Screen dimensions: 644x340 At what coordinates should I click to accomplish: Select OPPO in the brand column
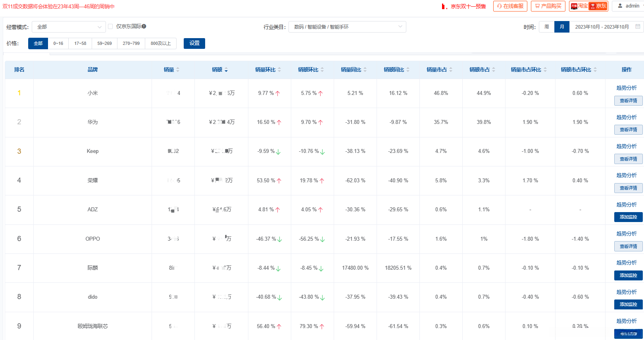pos(92,239)
